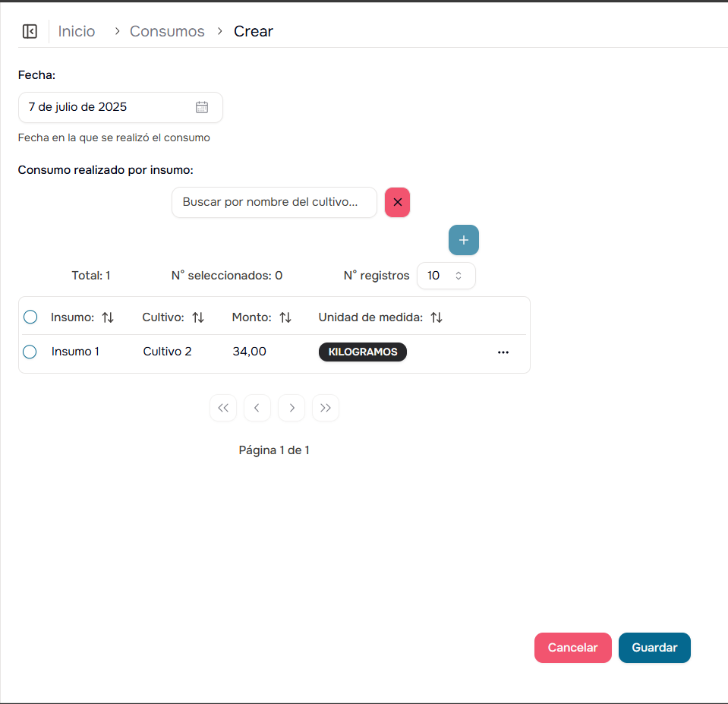Go to previous page of table
This screenshot has height=704, width=728.
click(x=257, y=408)
